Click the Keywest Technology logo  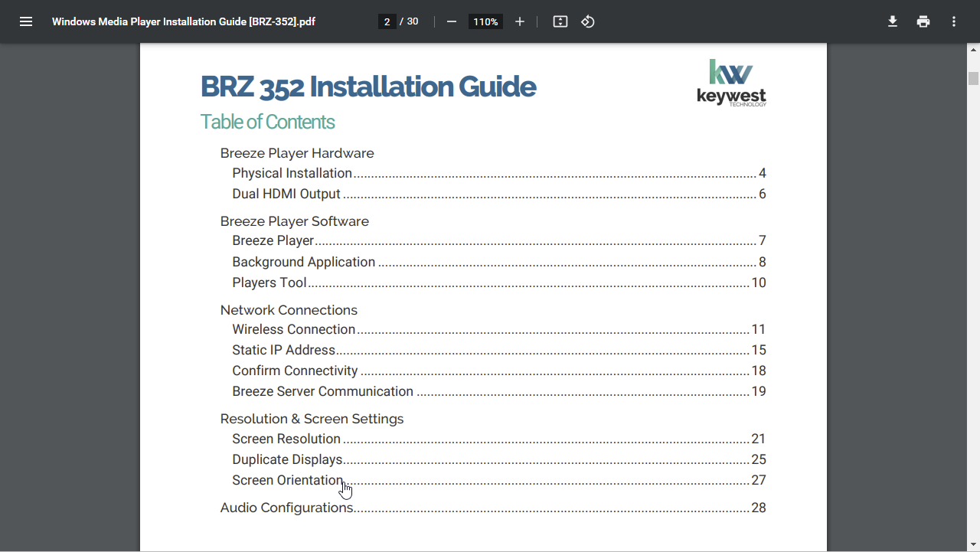731,83
